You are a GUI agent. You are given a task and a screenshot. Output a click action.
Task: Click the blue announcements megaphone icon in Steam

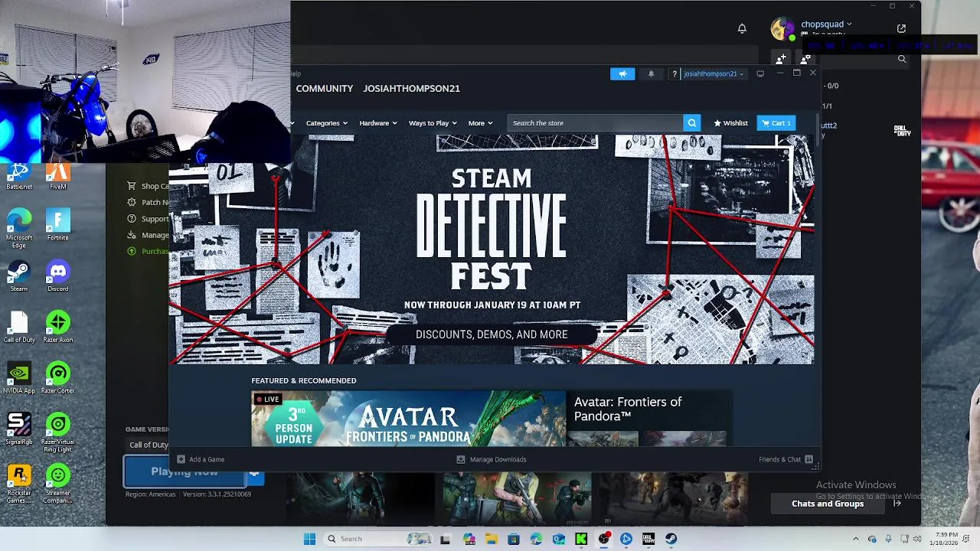click(x=622, y=73)
